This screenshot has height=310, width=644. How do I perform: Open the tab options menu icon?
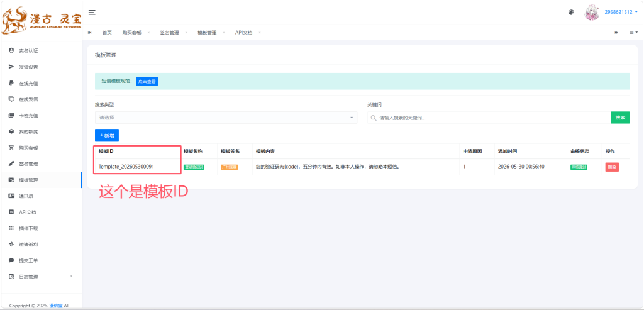pyautogui.click(x=633, y=33)
